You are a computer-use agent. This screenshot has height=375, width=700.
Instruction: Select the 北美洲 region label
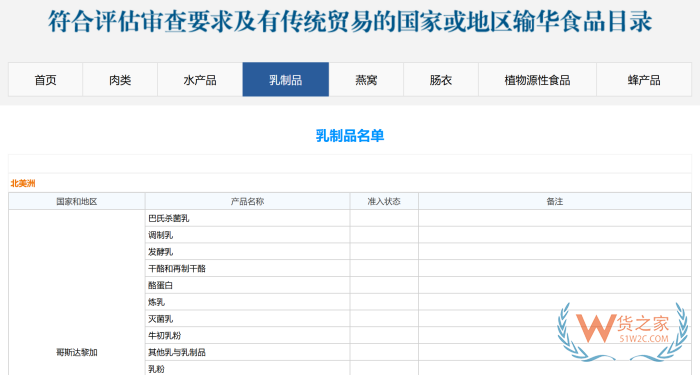point(23,183)
